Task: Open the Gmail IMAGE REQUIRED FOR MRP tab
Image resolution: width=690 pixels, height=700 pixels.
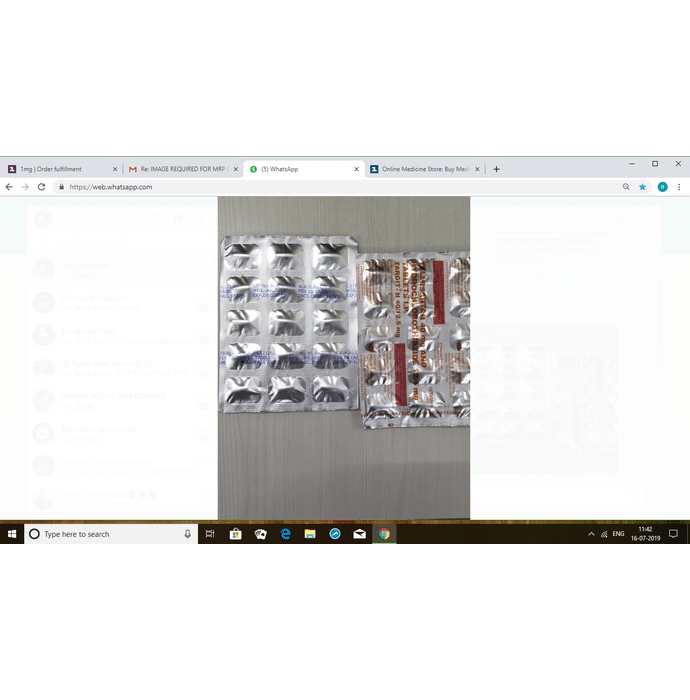Action: [x=178, y=169]
